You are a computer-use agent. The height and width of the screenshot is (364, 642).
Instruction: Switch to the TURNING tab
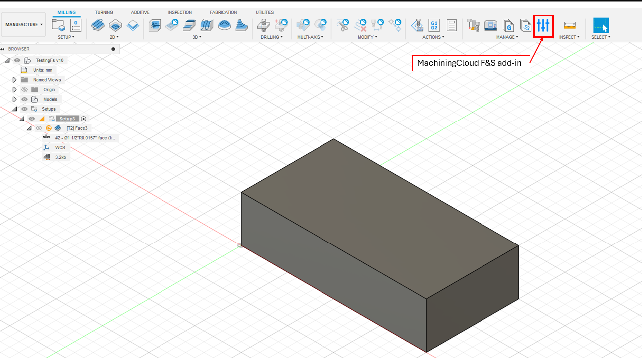coord(104,12)
